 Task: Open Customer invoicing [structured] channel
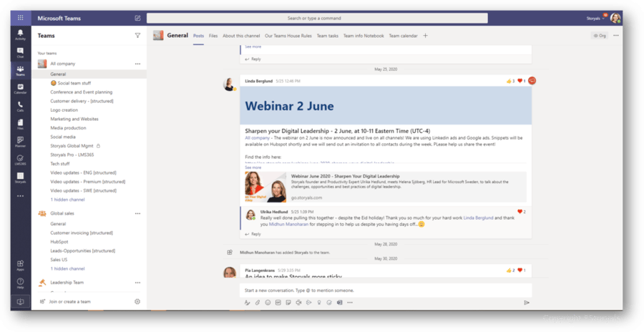82,233
